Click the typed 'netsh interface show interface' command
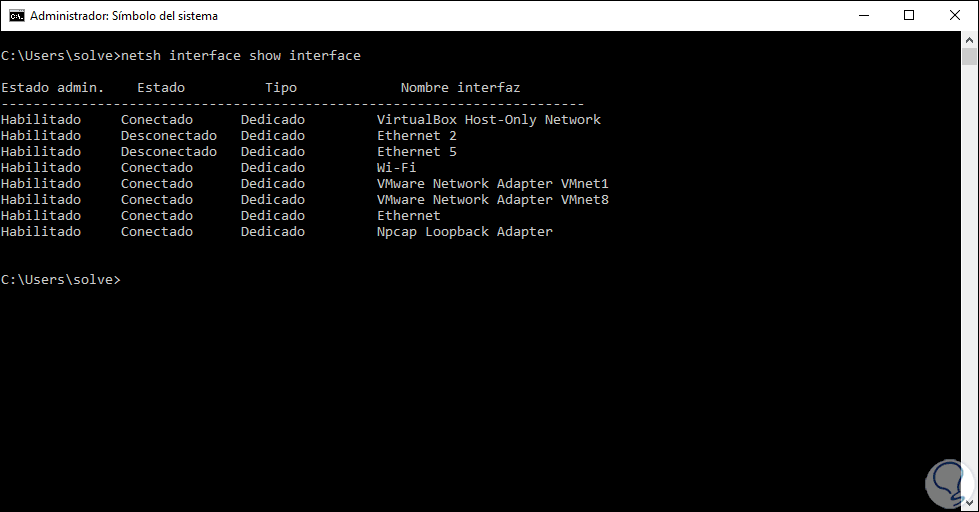 pyautogui.click(x=241, y=56)
